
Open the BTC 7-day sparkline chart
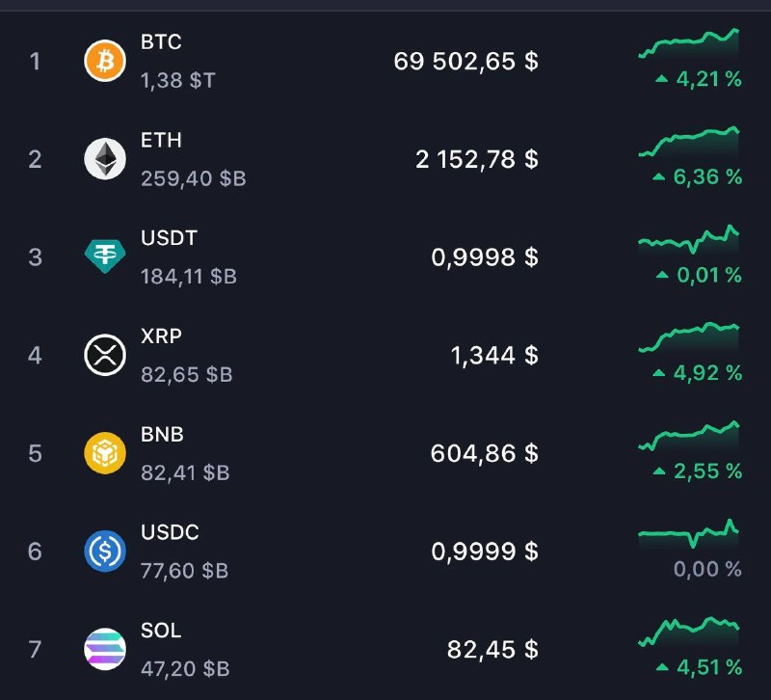(x=688, y=43)
